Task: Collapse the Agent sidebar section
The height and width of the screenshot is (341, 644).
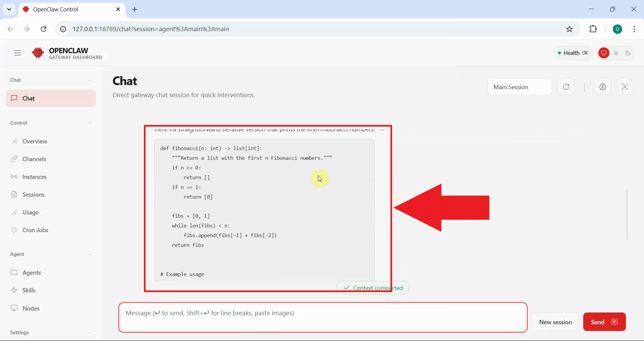Action: [90, 254]
